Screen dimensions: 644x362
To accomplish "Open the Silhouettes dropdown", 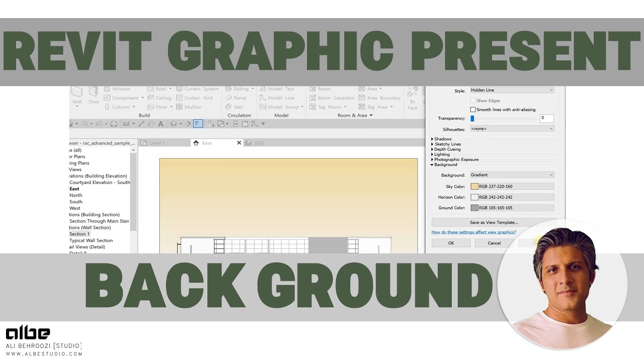I will [x=512, y=129].
